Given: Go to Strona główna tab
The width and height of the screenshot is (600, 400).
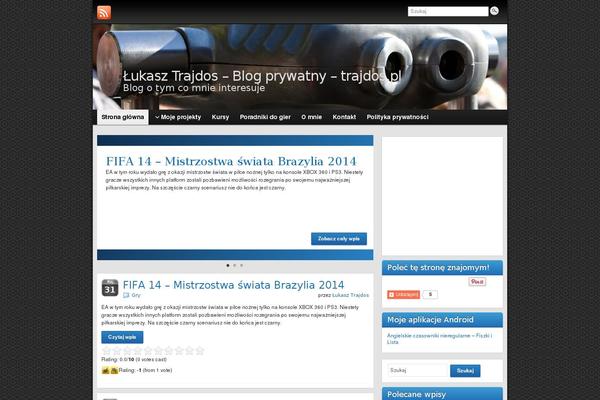Looking at the screenshot, I should pyautogui.click(x=123, y=117).
